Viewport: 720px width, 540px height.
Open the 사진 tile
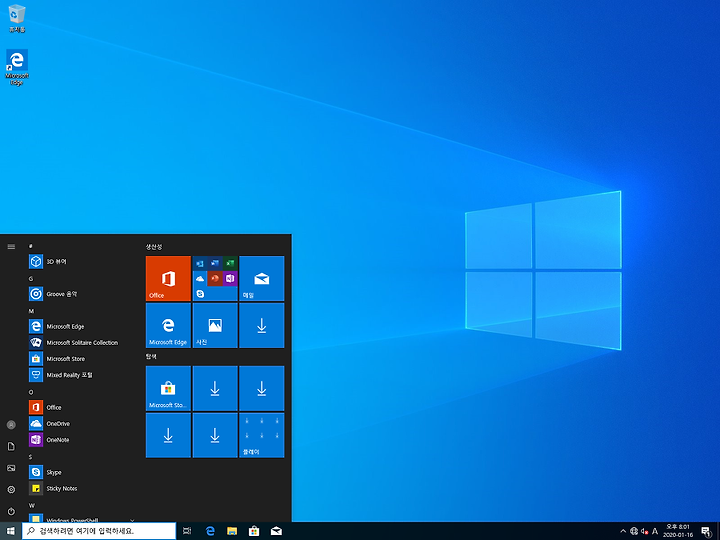pyautogui.click(x=215, y=325)
